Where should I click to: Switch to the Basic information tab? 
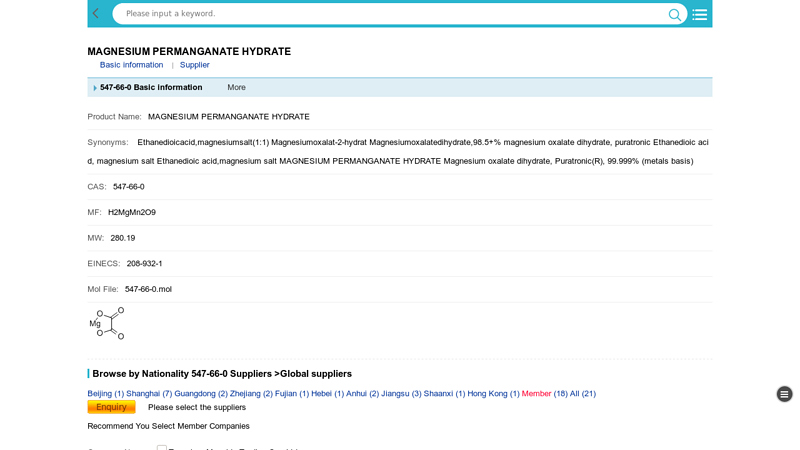[x=131, y=65]
